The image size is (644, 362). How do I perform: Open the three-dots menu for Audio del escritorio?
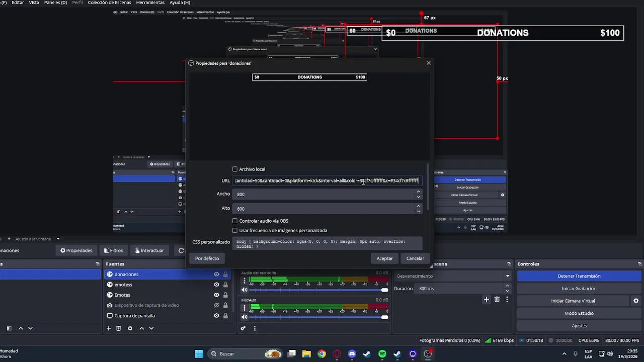click(245, 281)
